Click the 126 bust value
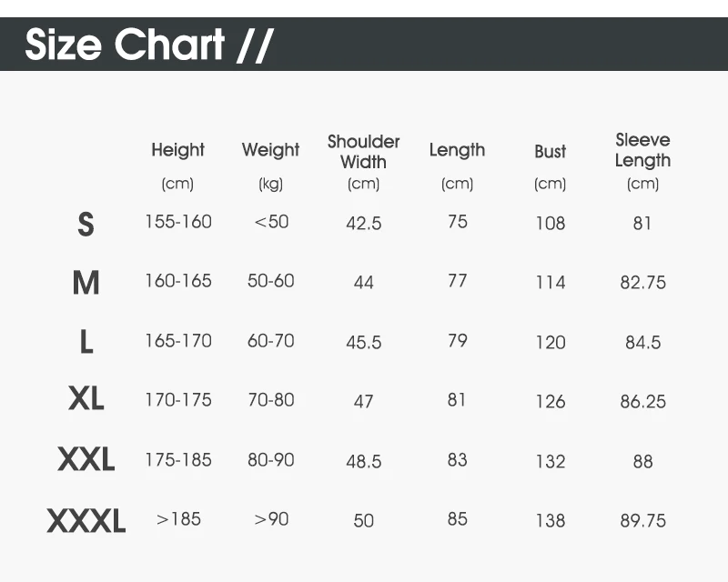This screenshot has width=728, height=582. coord(551,401)
